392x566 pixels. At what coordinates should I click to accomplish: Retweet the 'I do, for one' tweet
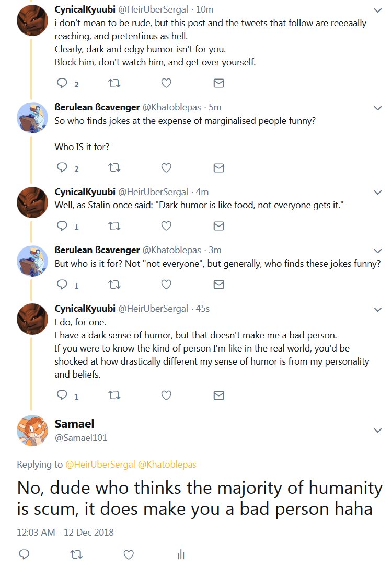coord(114,395)
